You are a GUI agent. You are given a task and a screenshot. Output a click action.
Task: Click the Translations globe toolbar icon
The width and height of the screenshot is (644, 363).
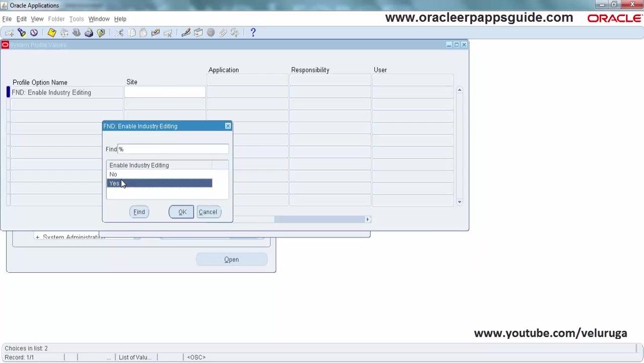[211, 33]
